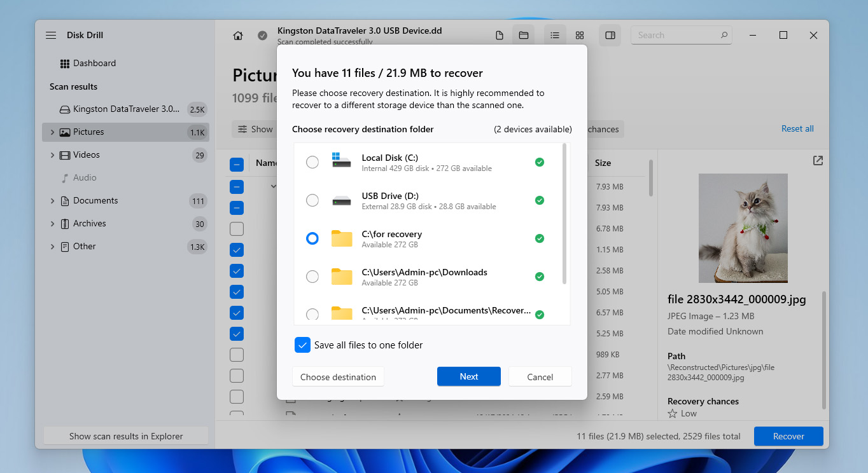
Task: Switch to the folder view icon
Action: (x=524, y=36)
